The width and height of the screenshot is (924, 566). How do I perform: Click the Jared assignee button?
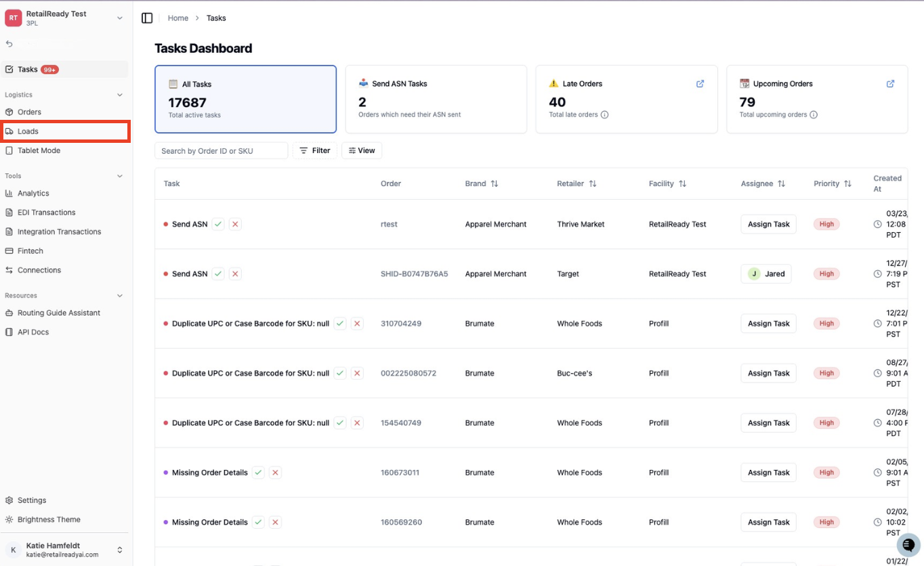[x=766, y=274]
